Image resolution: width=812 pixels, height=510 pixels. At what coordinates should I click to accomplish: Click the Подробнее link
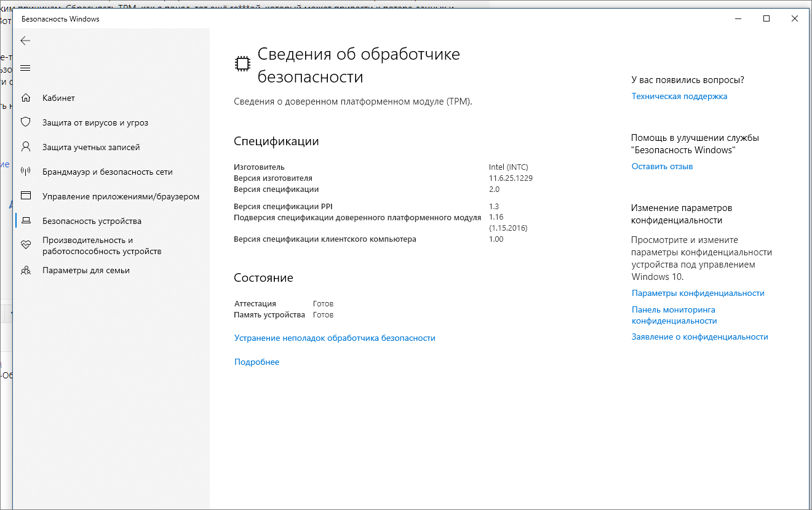(x=257, y=362)
